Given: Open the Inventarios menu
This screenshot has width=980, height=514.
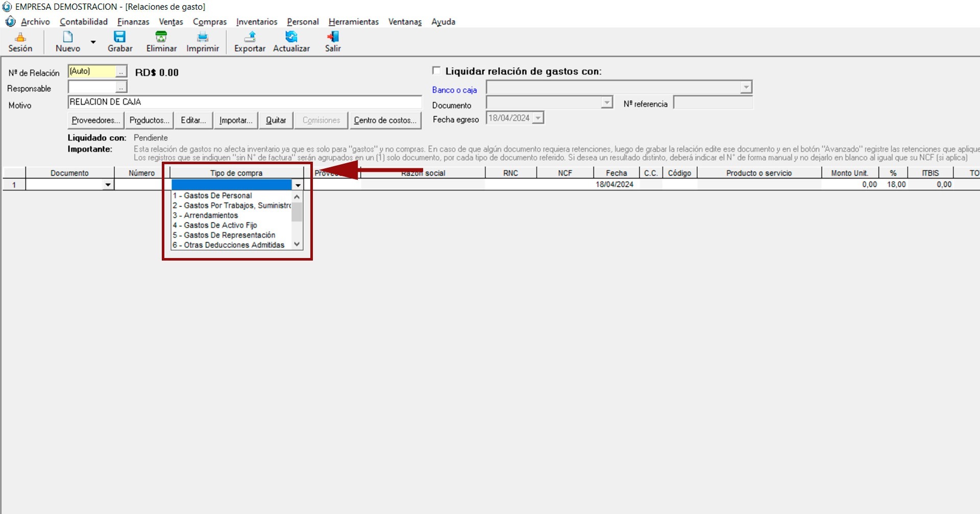Looking at the screenshot, I should click(257, 22).
